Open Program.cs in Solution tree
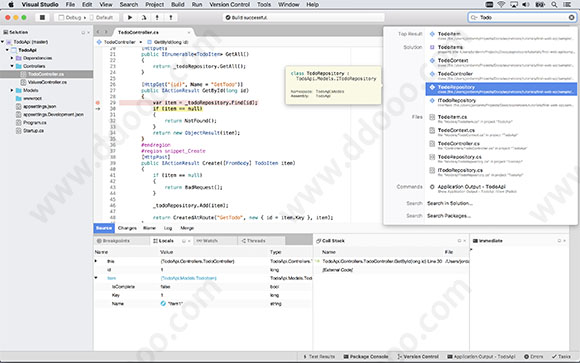Image resolution: width=580 pixels, height=363 pixels. tap(35, 122)
